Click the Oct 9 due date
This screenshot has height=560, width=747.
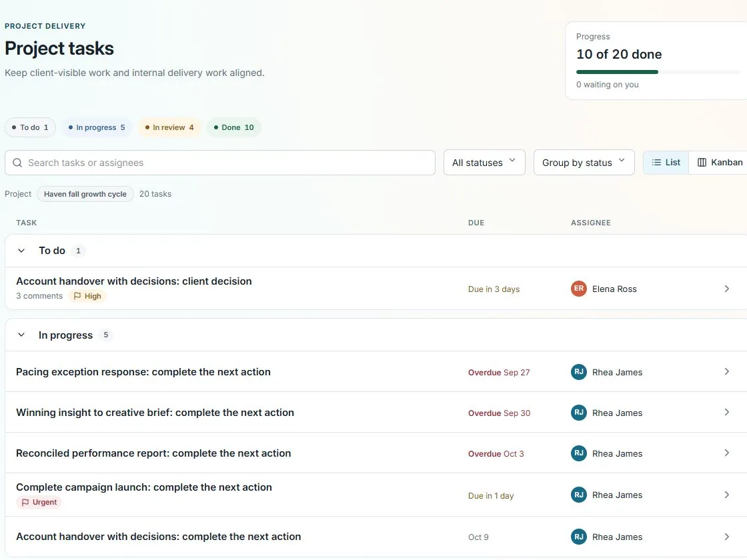pyautogui.click(x=478, y=537)
